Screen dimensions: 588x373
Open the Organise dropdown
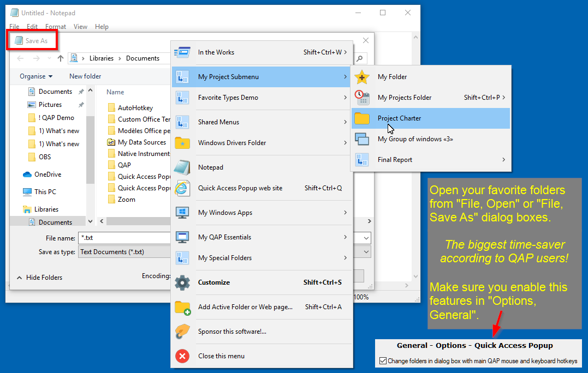pyautogui.click(x=36, y=76)
